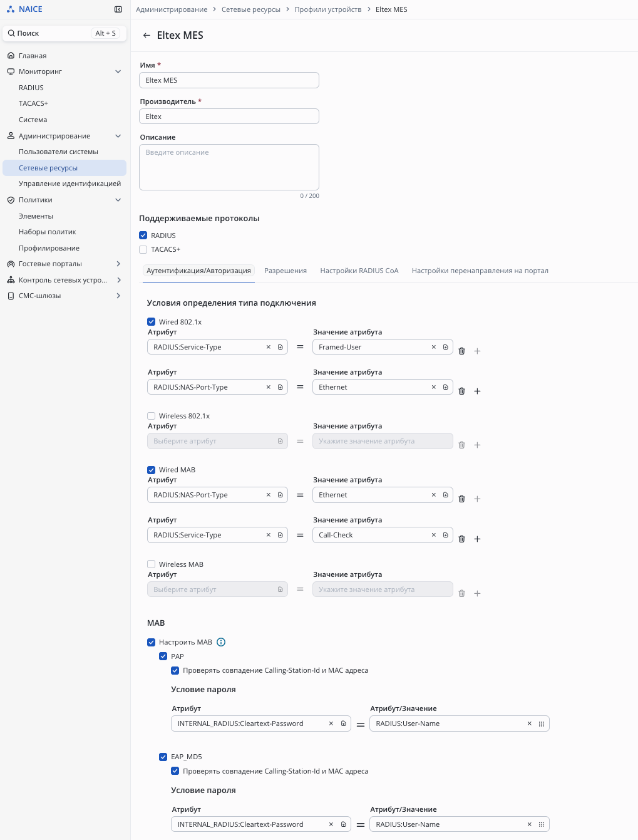Clear the Framed-User attribute value
The image size is (638, 840).
pos(433,347)
